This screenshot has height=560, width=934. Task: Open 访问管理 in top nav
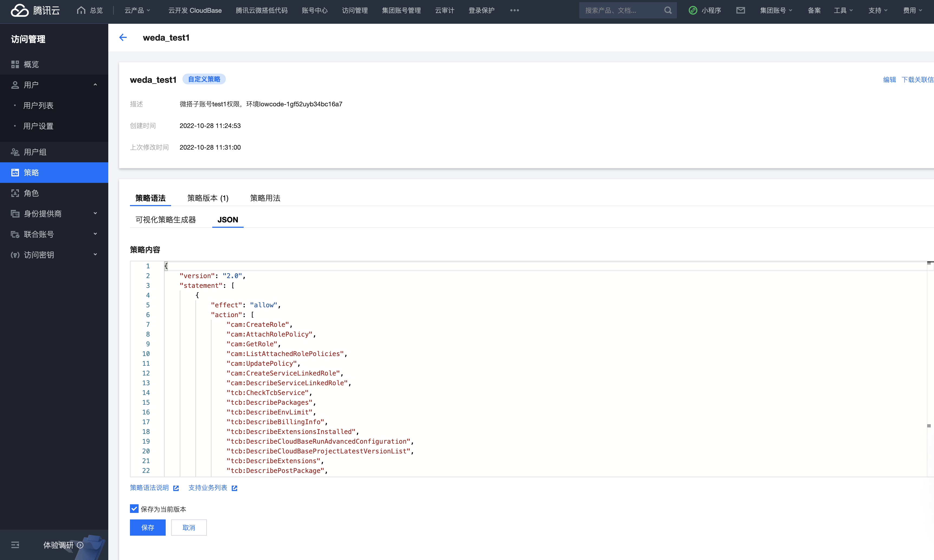click(354, 10)
